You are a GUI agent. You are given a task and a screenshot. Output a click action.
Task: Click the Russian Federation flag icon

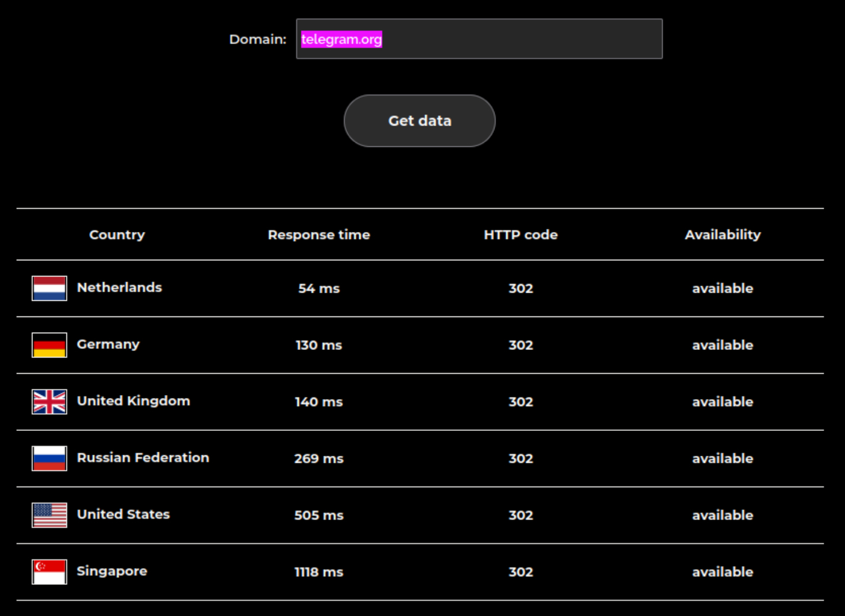click(x=49, y=458)
